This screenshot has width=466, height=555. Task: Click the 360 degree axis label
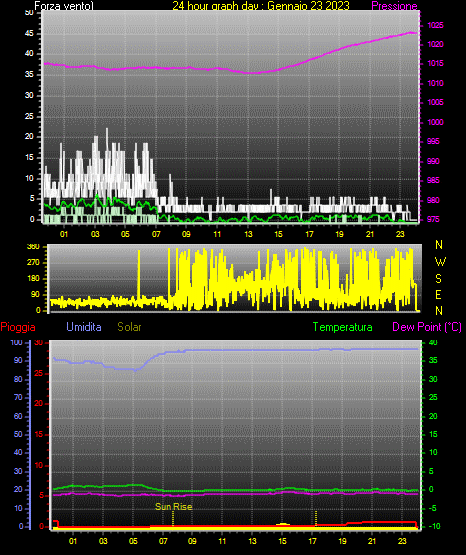[33, 247]
